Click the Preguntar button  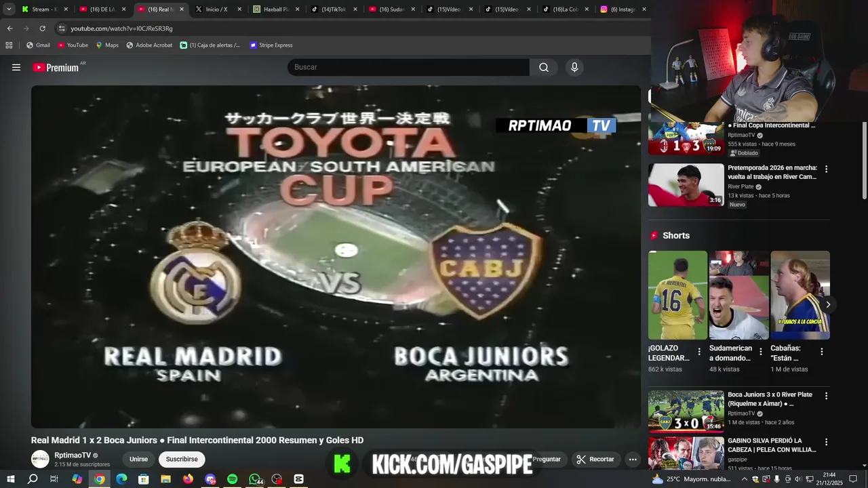point(547,459)
